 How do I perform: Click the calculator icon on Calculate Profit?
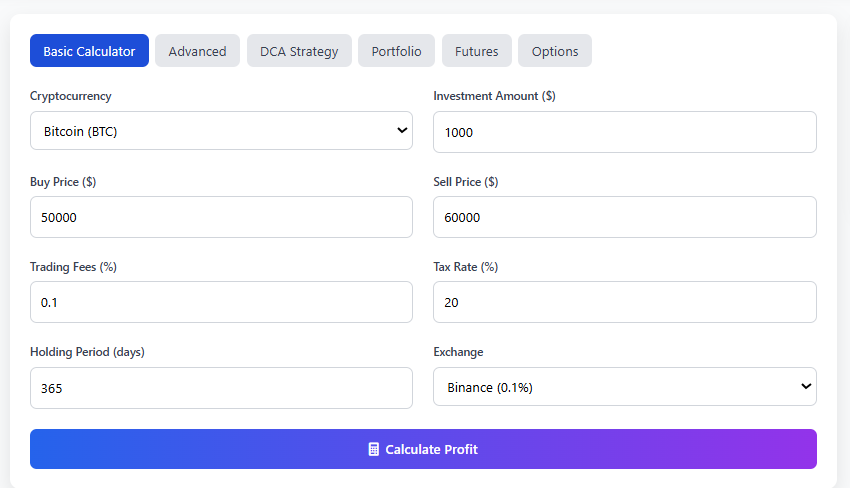[373, 450]
